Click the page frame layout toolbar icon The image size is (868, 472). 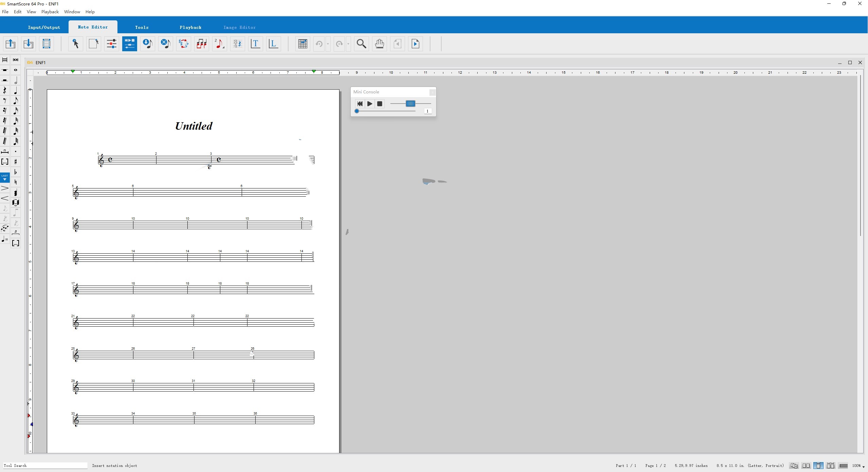(x=47, y=44)
